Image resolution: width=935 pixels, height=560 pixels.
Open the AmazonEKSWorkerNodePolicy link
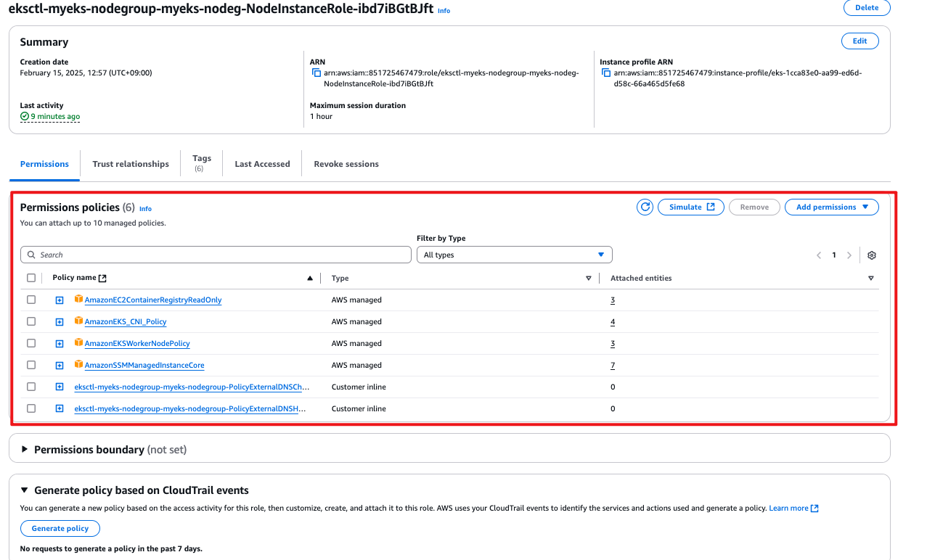point(137,343)
